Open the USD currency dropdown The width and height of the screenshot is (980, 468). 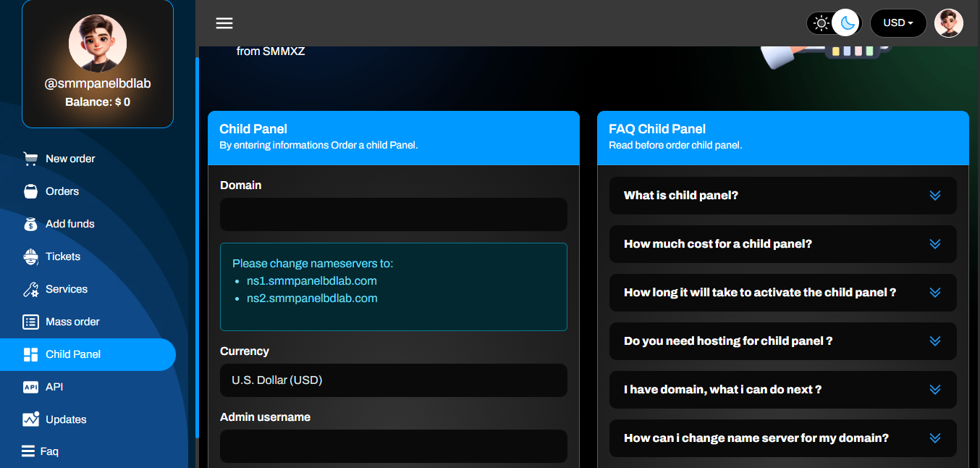pyautogui.click(x=897, y=23)
